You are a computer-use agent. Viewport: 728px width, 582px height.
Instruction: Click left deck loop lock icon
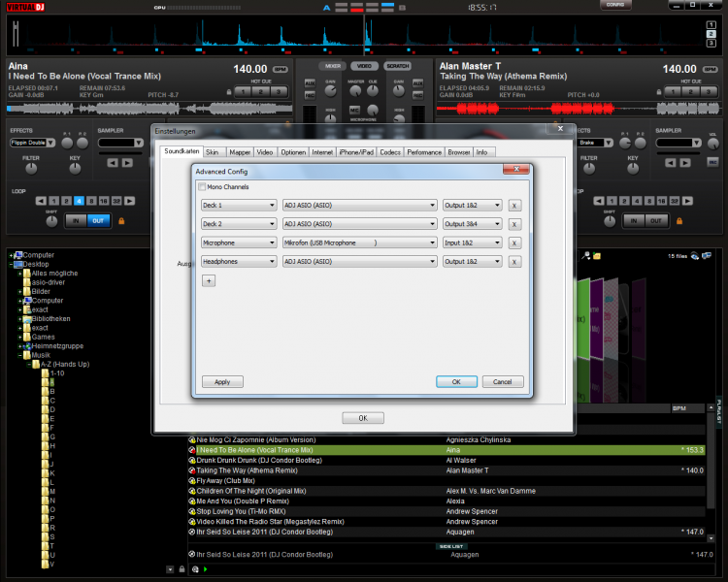pyautogui.click(x=121, y=221)
